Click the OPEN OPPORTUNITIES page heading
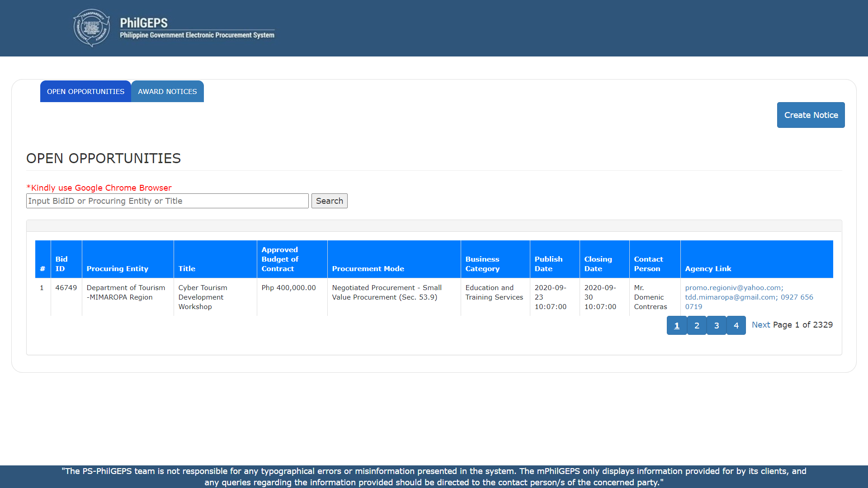The image size is (868, 488). click(x=104, y=158)
